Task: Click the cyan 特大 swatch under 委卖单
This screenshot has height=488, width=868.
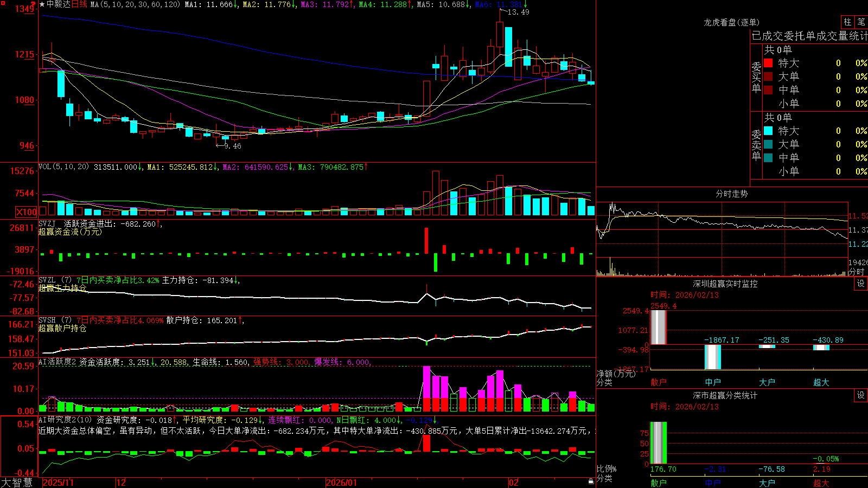Action: tap(768, 131)
